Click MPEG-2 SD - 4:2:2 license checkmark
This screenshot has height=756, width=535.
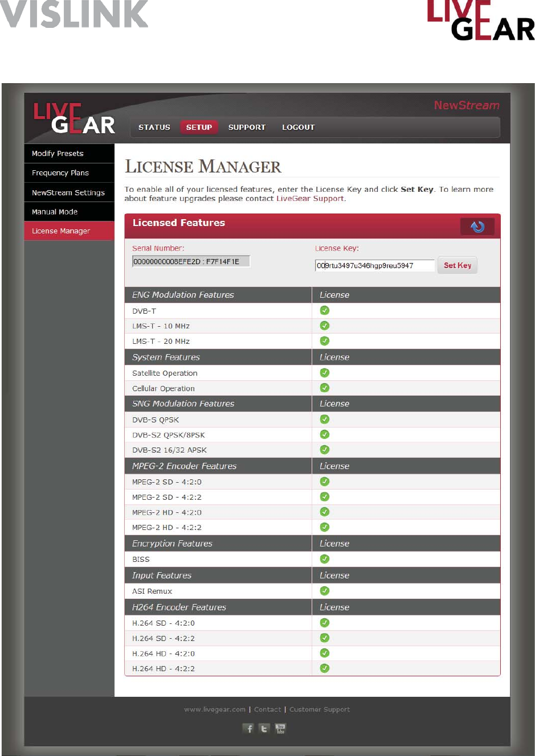(x=325, y=497)
